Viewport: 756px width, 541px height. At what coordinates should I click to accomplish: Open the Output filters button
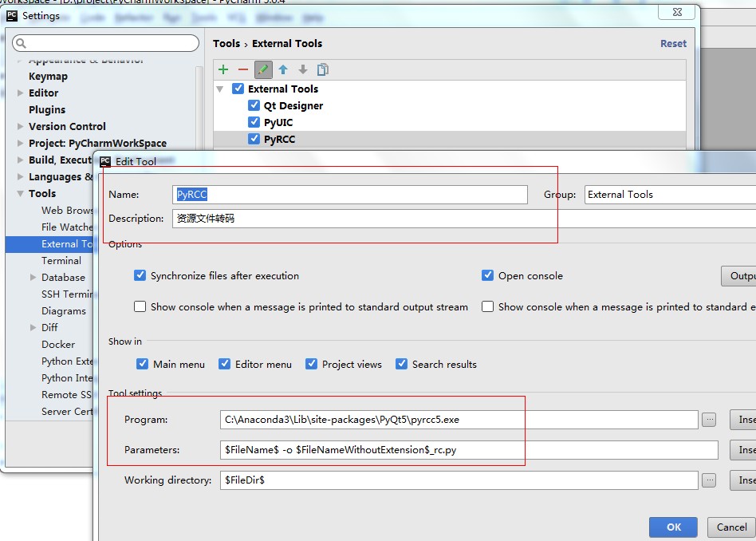pyautogui.click(x=738, y=276)
